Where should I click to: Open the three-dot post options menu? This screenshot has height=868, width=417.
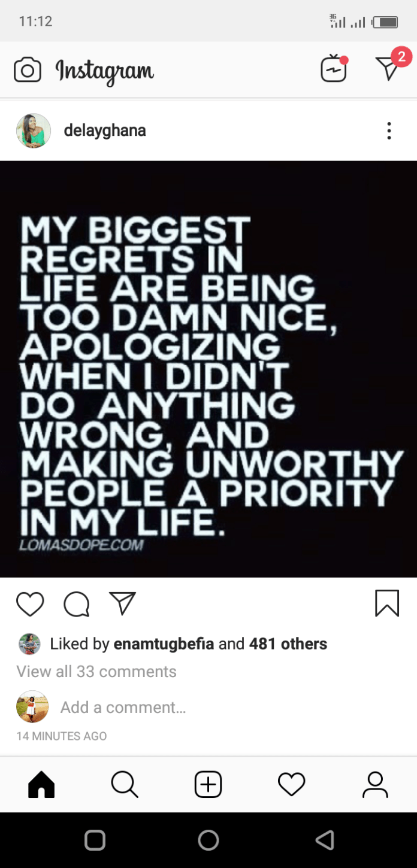click(389, 130)
